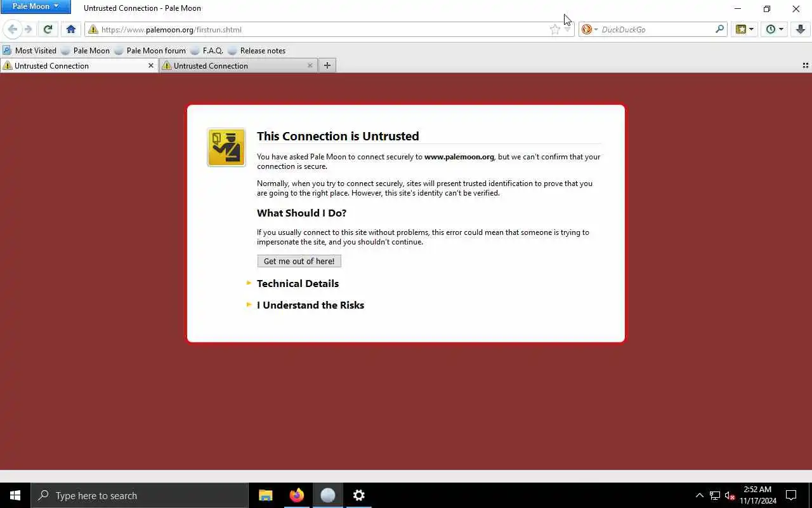Open a new tab with the plus button
Viewport: 812px width, 508px height.
coord(327,65)
